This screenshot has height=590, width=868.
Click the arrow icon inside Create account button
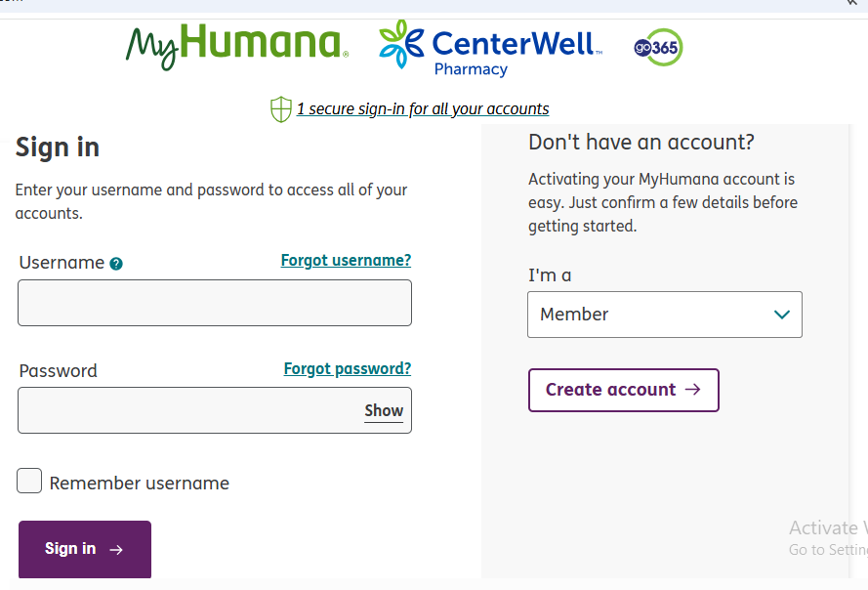coord(693,389)
